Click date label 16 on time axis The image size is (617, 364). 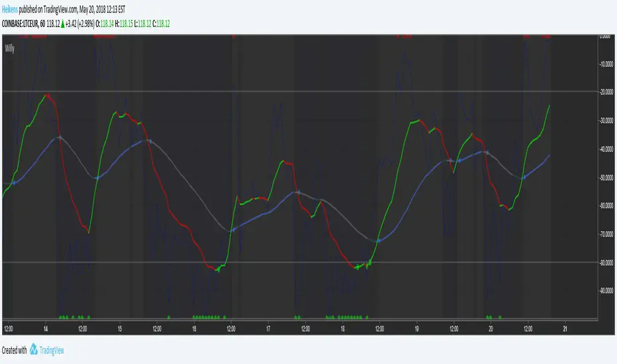[194, 328]
